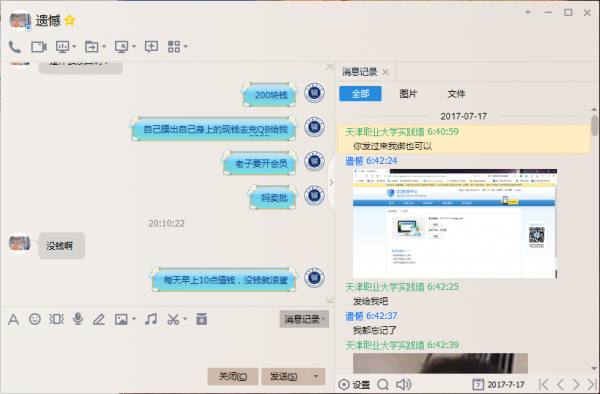Click the 发送(S) button
600x394 pixels.
[x=284, y=376]
